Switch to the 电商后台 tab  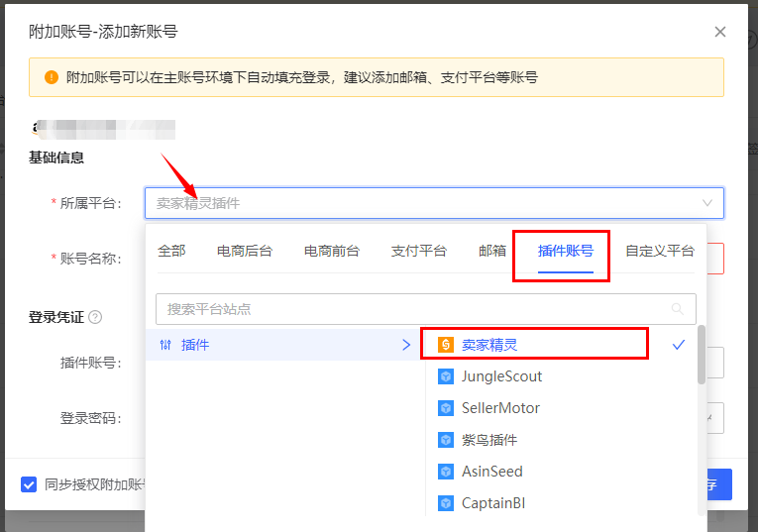245,251
